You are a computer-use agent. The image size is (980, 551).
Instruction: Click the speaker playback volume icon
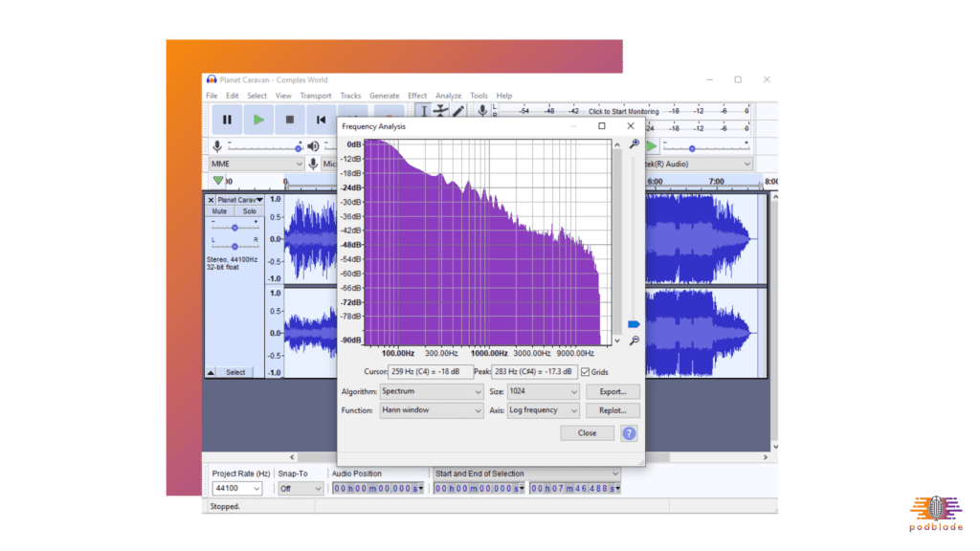[x=313, y=146]
